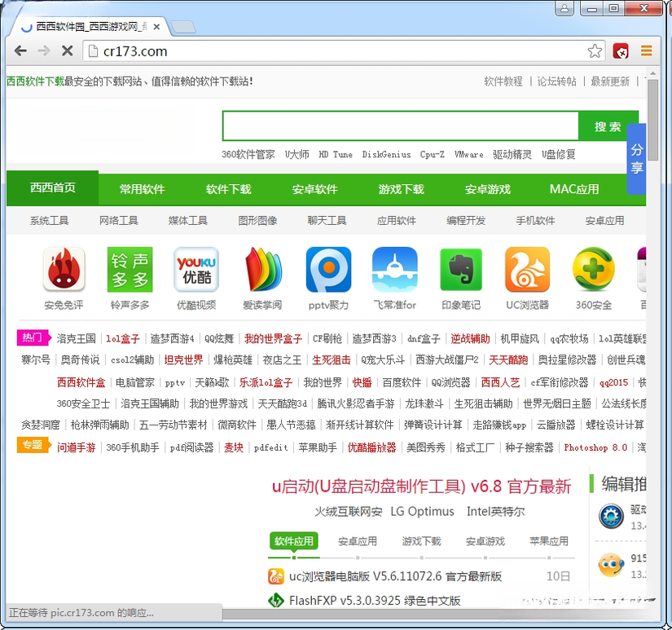Select 安卓软件 in the navigation bar
This screenshot has width=672, height=630.
pyautogui.click(x=315, y=189)
